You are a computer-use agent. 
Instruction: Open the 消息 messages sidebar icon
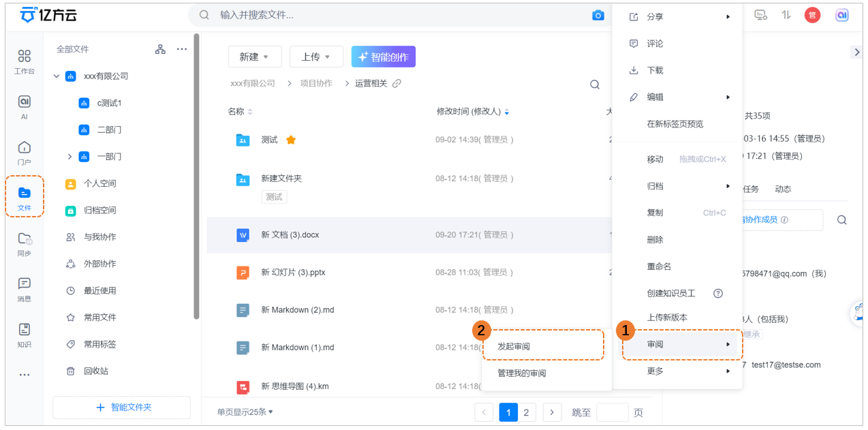tap(25, 288)
